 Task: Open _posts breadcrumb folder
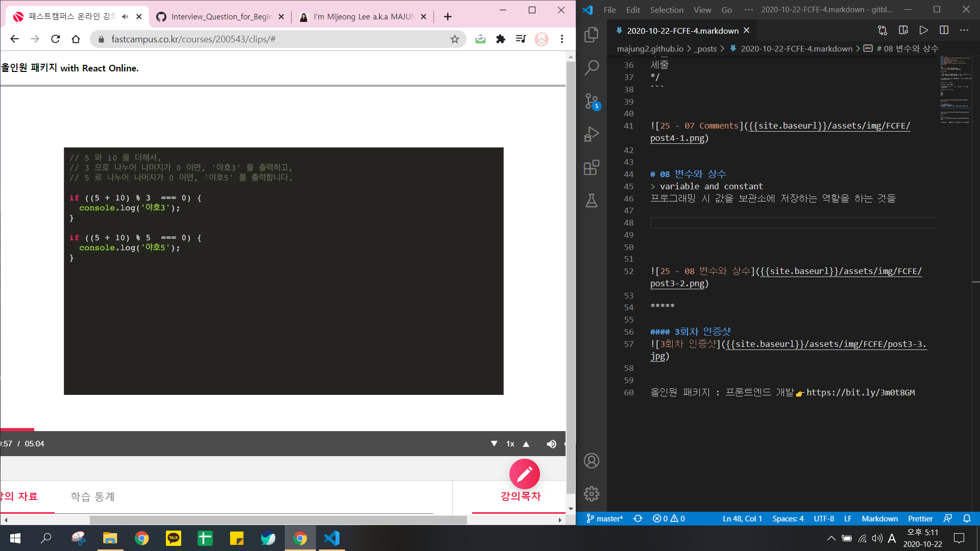(x=705, y=48)
